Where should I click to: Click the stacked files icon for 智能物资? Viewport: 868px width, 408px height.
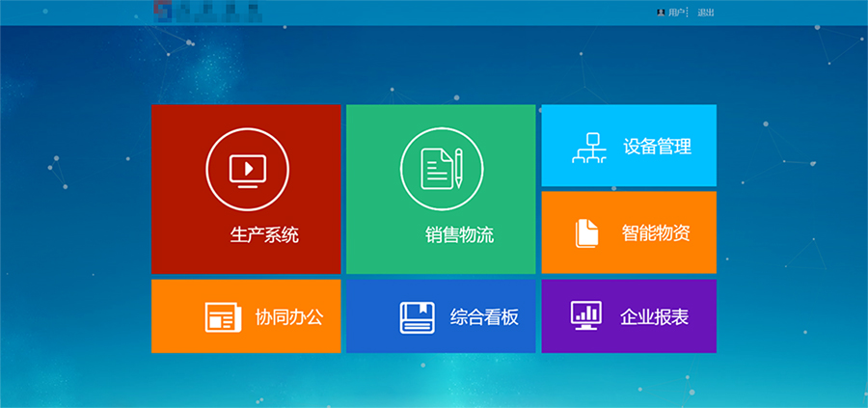[x=587, y=233]
